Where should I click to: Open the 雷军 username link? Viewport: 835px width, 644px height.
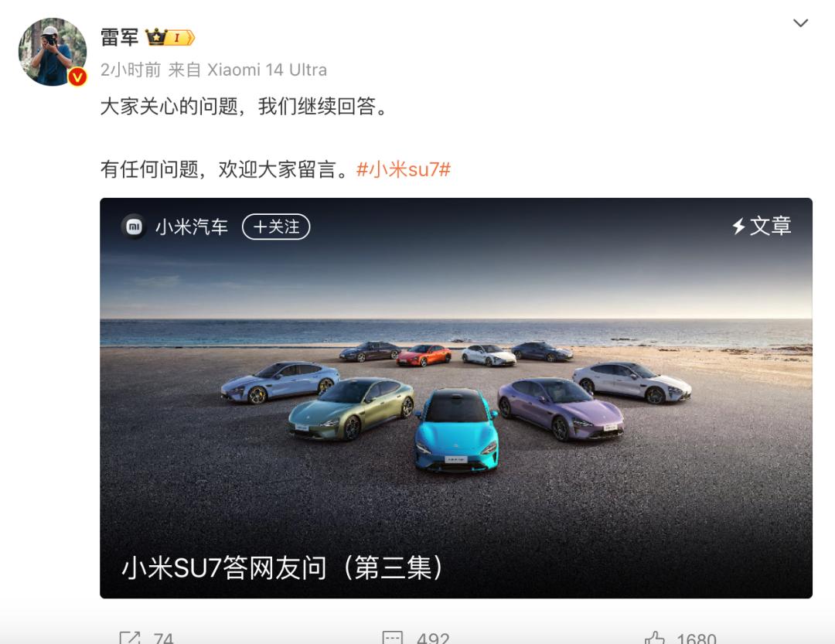119,37
